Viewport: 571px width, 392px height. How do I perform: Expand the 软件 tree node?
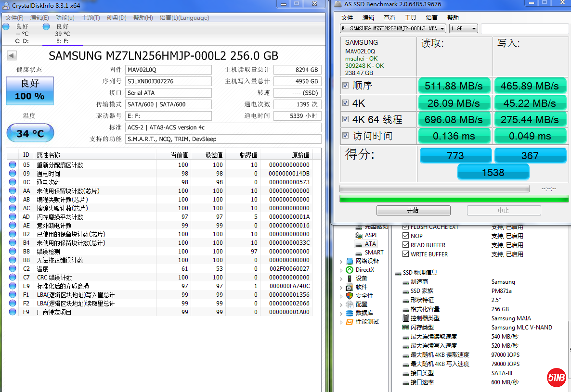tap(341, 288)
